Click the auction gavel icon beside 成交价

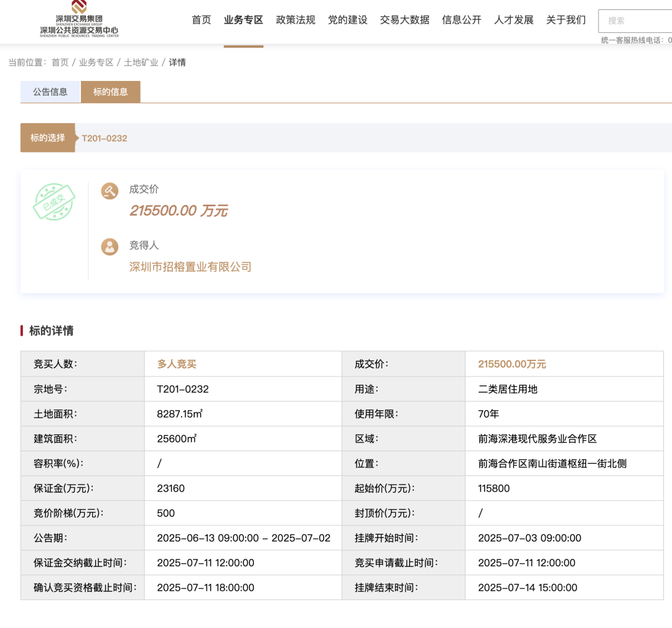tap(110, 190)
